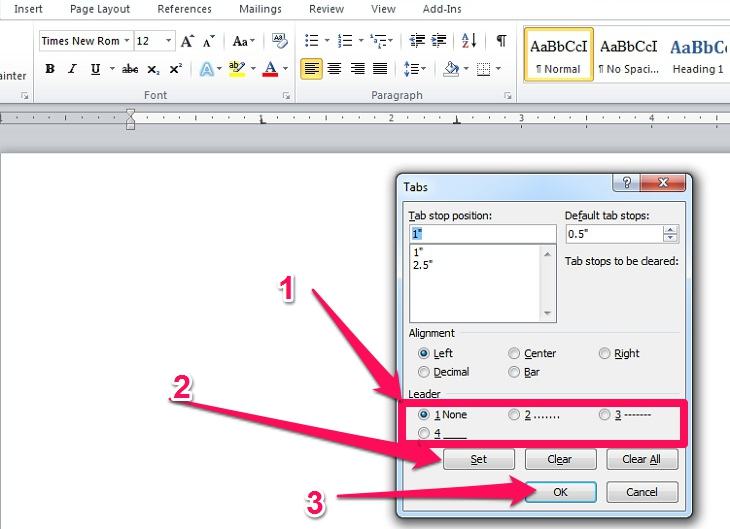Align text right
The width and height of the screenshot is (730, 529).
(x=357, y=69)
